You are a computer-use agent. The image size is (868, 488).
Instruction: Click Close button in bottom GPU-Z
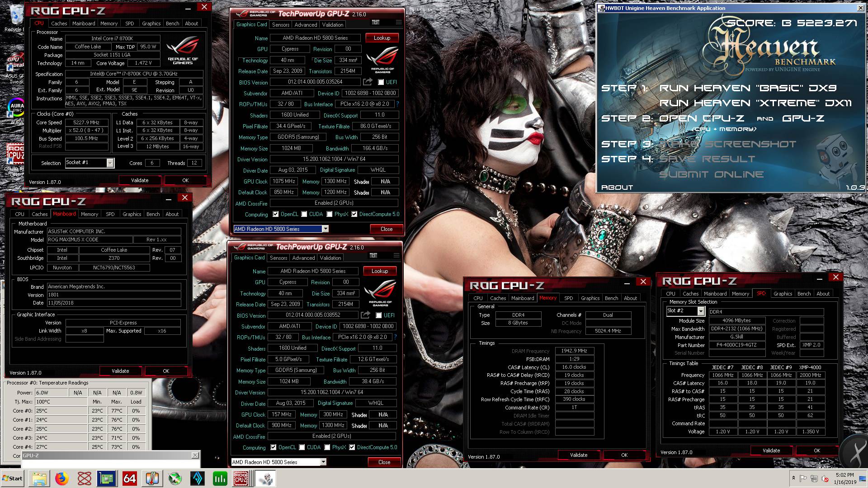click(x=384, y=462)
